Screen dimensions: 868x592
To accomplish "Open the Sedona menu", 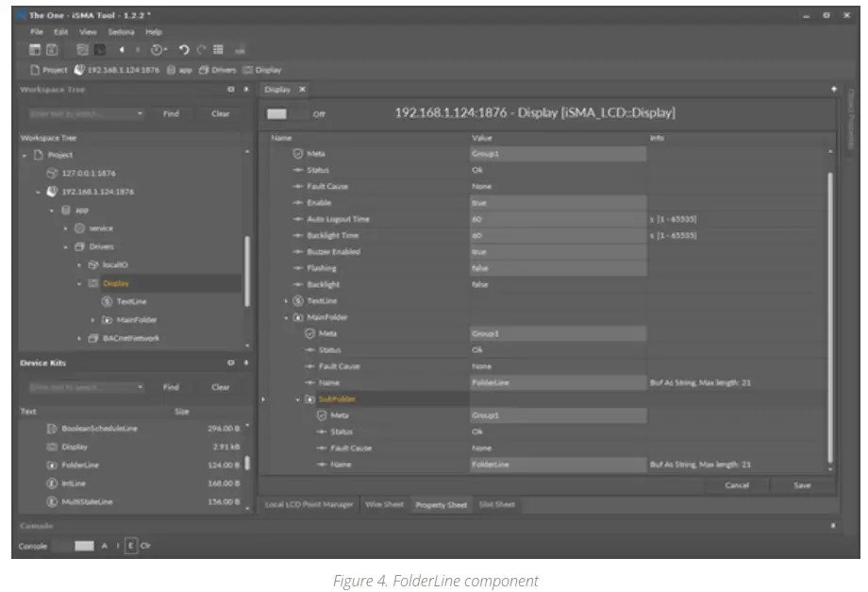I will pyautogui.click(x=121, y=32).
